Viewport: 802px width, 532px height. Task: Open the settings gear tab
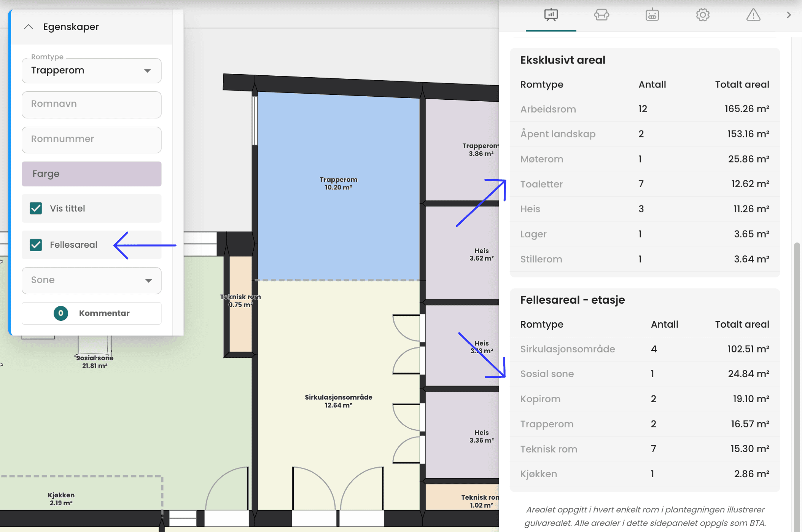(x=702, y=15)
